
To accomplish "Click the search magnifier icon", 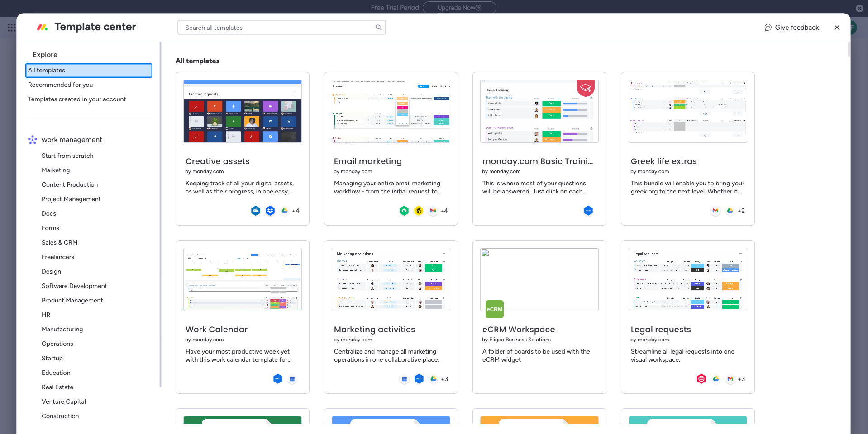I will [x=378, y=28].
